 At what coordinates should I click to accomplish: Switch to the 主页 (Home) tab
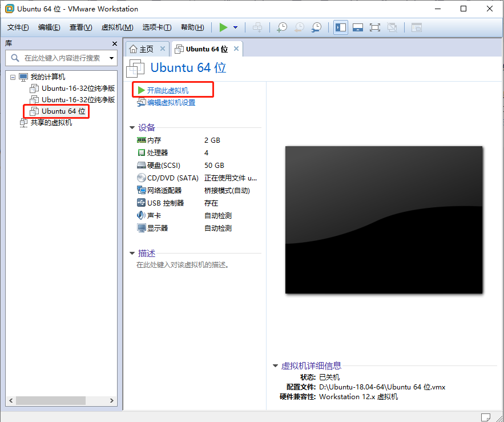pyautogui.click(x=146, y=49)
